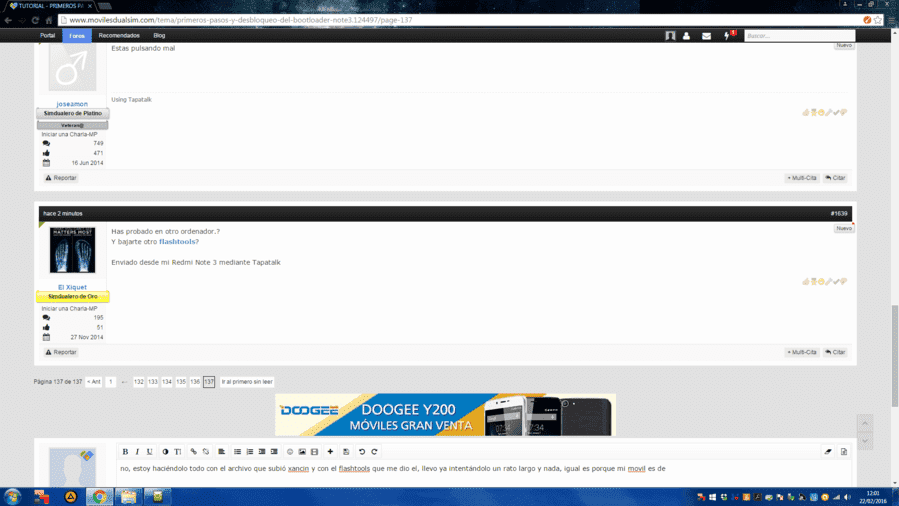The image size is (899, 506).
Task: Open the Windows Start menu
Action: point(12,497)
